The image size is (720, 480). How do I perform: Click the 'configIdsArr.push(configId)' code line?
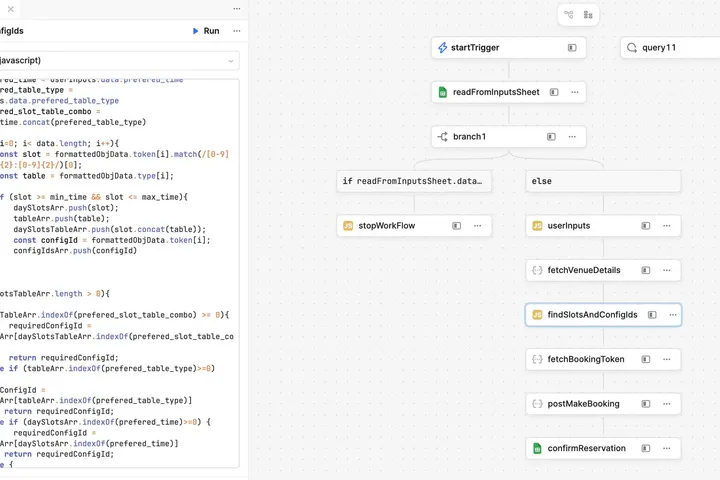coord(75,251)
